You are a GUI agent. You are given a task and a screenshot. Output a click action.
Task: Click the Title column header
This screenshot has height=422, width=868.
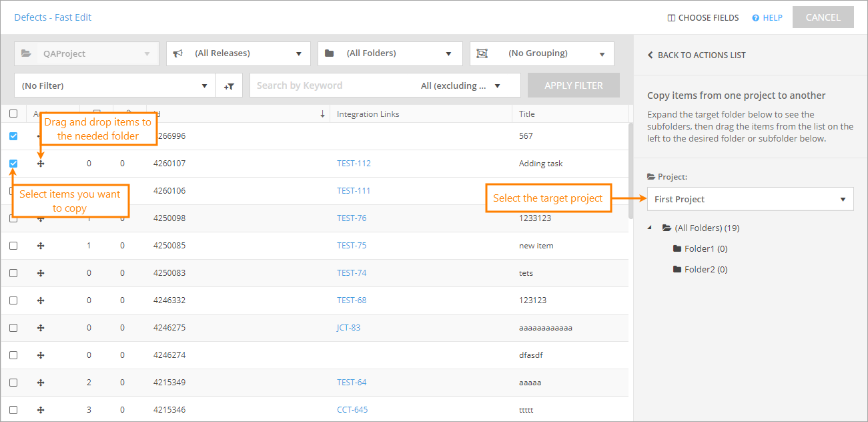tap(527, 114)
